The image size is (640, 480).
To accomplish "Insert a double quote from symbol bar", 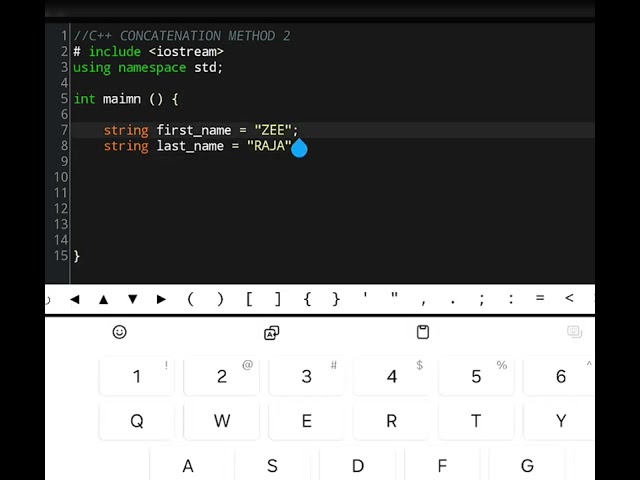I will click(394, 297).
